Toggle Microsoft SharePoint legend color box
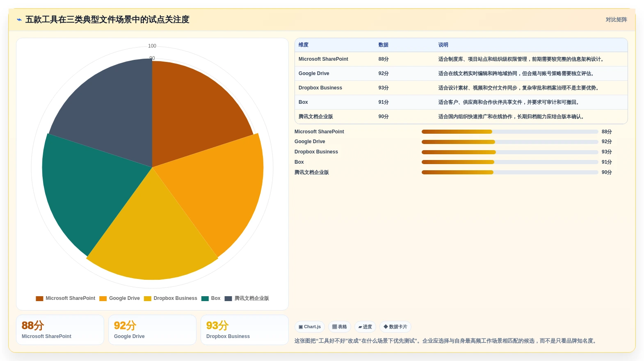The image size is (644, 361). (39, 299)
